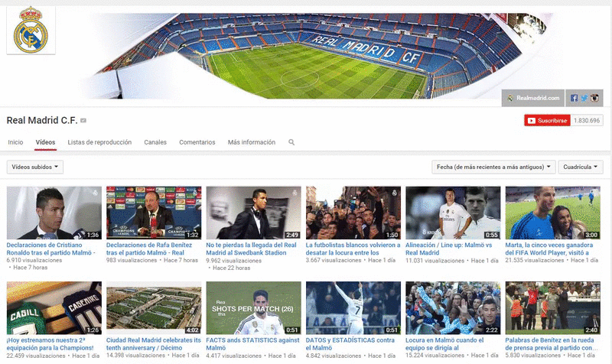Click the Real Madrid C.F. channel name
Image resolution: width=612 pixels, height=364 pixels.
tap(42, 121)
